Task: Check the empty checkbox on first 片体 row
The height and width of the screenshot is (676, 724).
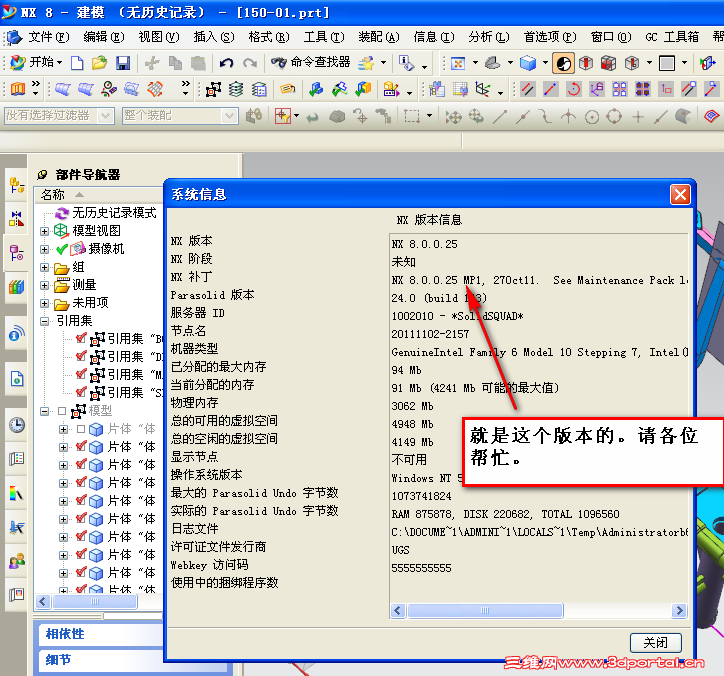Action: click(x=80, y=429)
